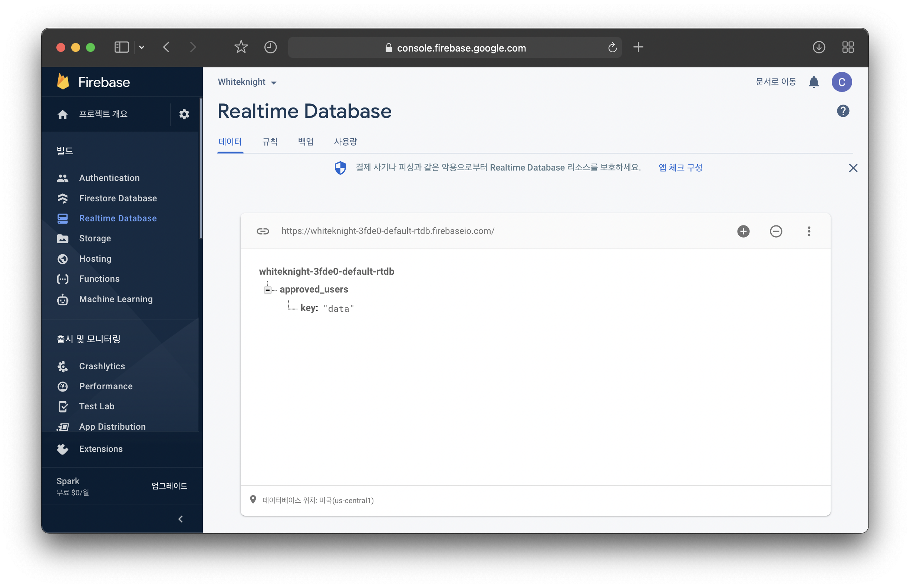Open project settings gear icon
The image size is (910, 588).
point(184,114)
